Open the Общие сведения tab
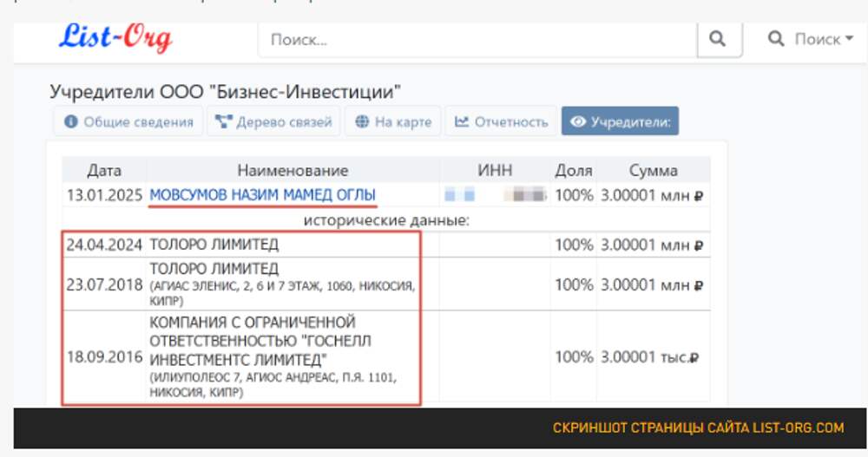Image resolution: width=868 pixels, height=457 pixels. point(128,121)
